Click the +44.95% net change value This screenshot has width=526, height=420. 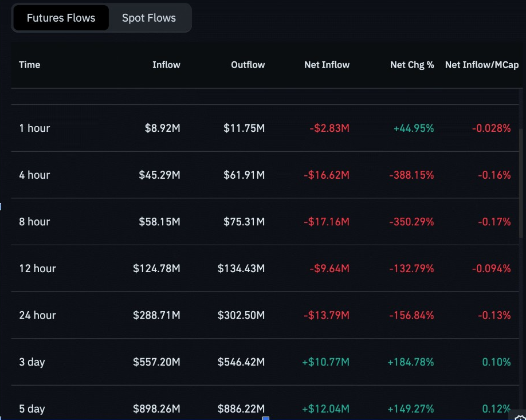413,128
